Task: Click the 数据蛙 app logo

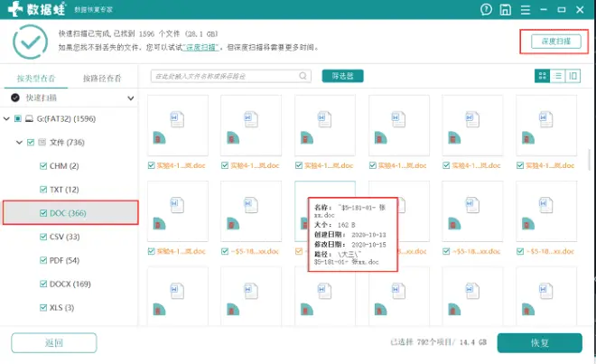Action: pos(37,9)
